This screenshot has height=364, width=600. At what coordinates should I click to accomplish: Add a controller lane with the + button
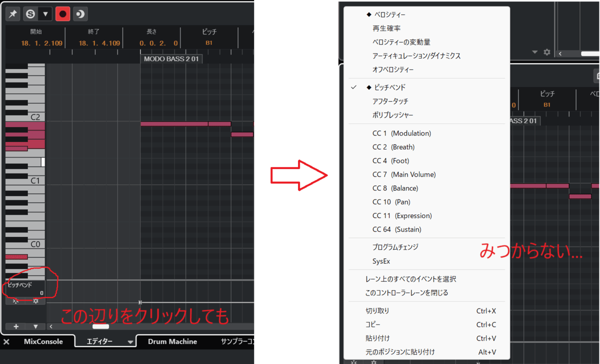pyautogui.click(x=15, y=325)
